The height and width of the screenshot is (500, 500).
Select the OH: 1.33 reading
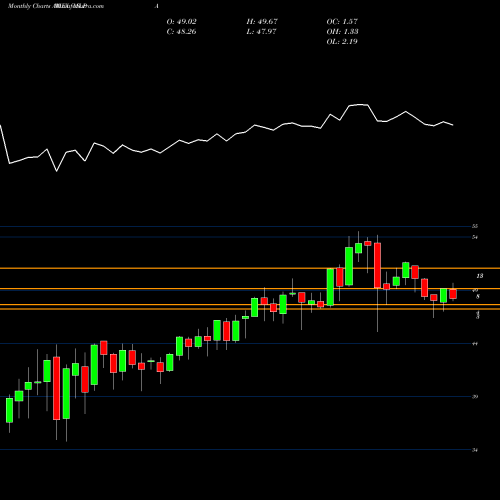coord(342,32)
